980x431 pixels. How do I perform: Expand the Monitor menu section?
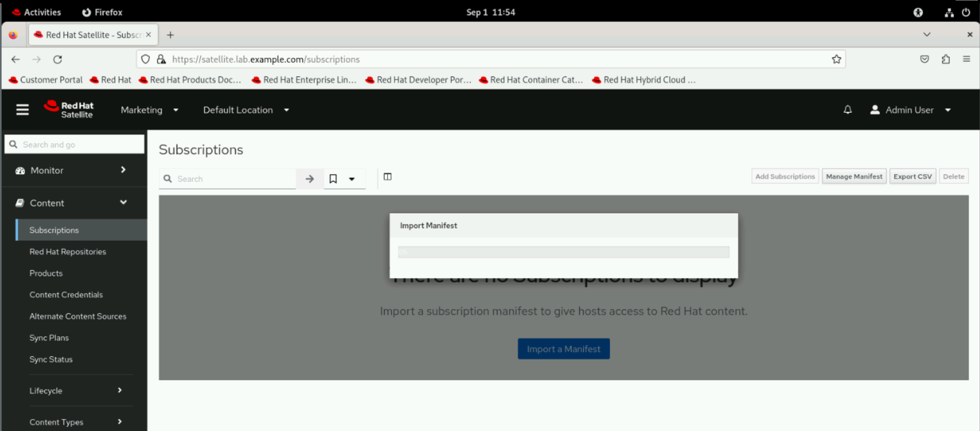[x=123, y=170]
